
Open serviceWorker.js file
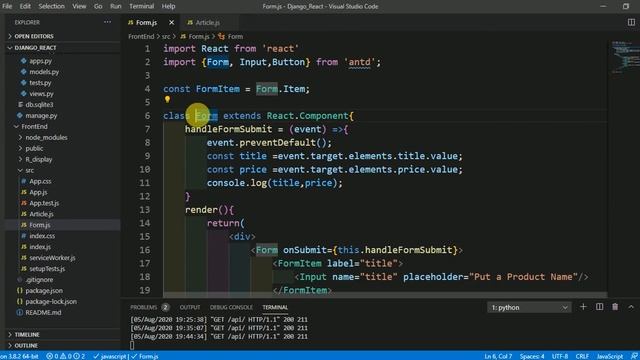click(52, 258)
